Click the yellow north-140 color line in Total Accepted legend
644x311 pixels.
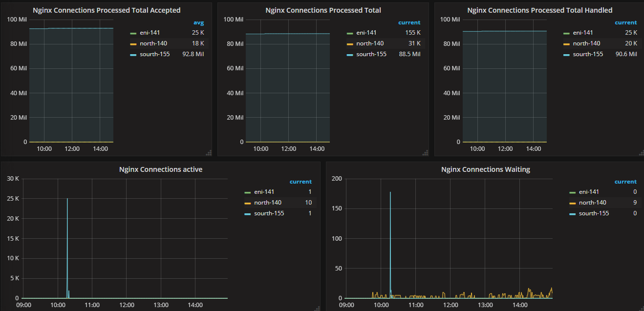click(x=133, y=44)
